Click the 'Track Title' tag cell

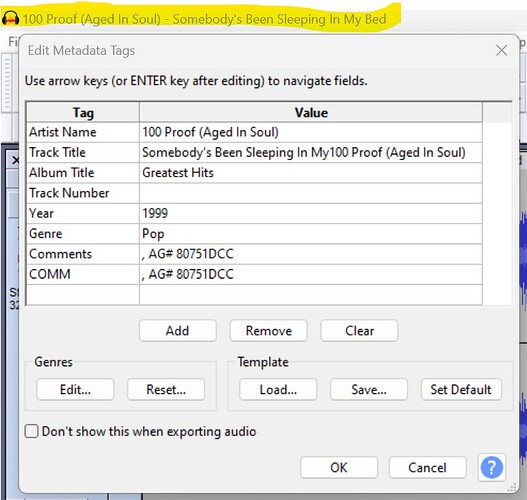pyautogui.click(x=83, y=153)
